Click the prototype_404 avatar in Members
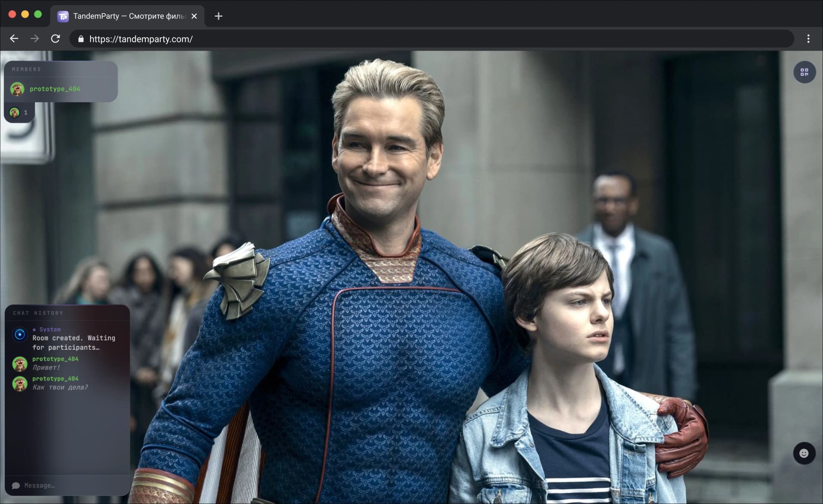This screenshot has width=823, height=504. (17, 89)
